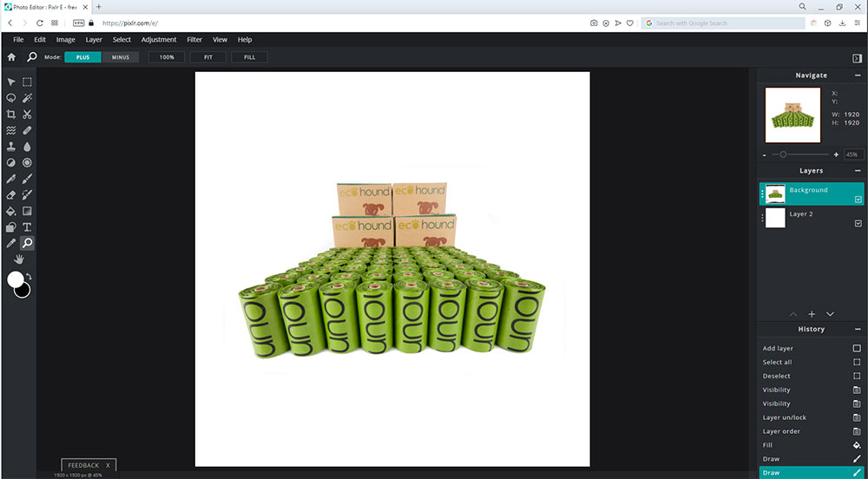Open the Image menu
Screen dimensions: 868x479
(x=65, y=40)
